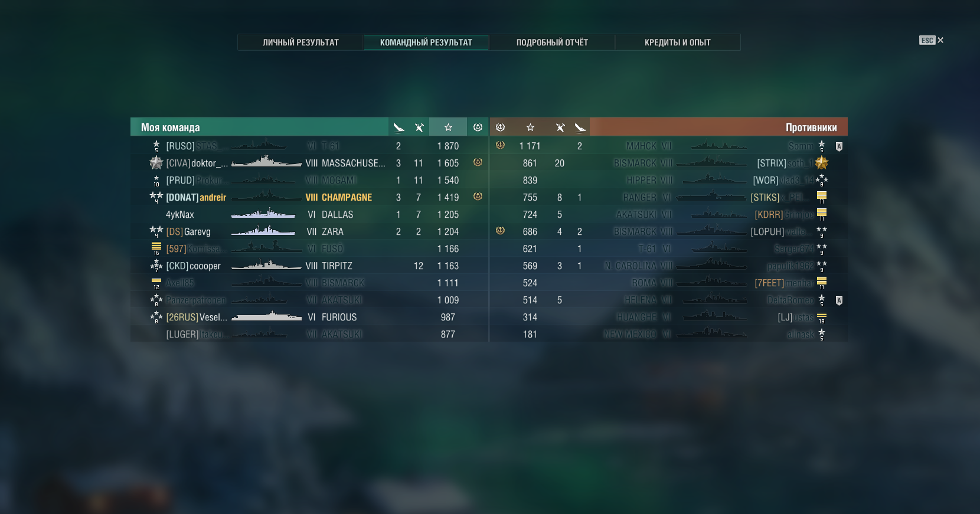980x514 pixels.
Task: Select the Командный результат tab
Action: [x=426, y=42]
